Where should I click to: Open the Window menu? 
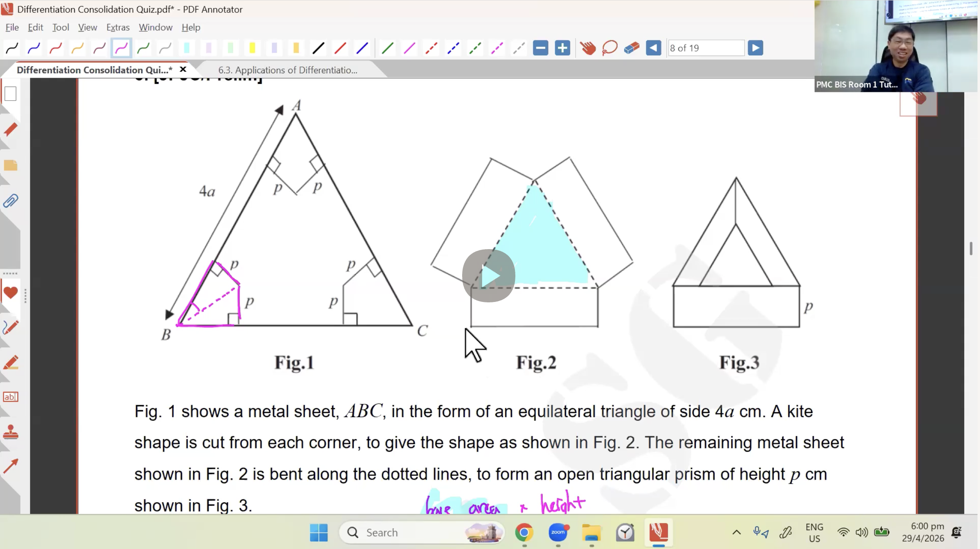[155, 27]
